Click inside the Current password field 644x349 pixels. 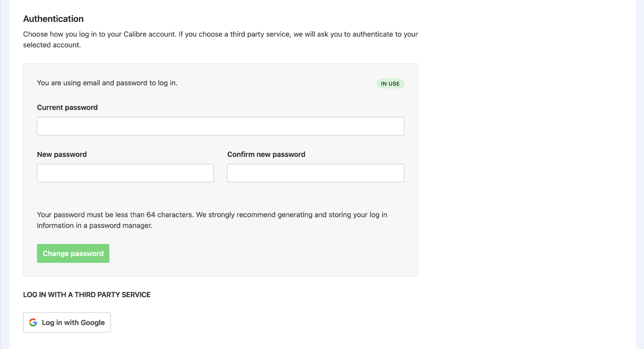pyautogui.click(x=220, y=126)
